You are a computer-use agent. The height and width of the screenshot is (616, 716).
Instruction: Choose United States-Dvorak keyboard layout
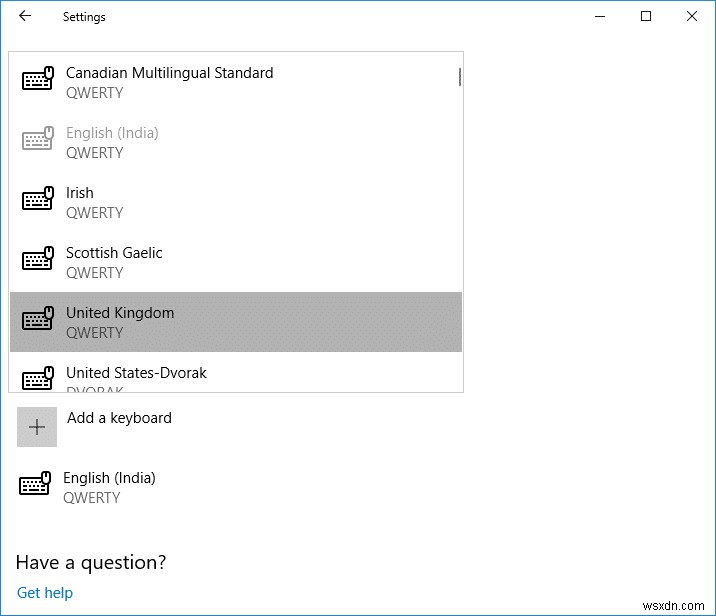(236, 372)
